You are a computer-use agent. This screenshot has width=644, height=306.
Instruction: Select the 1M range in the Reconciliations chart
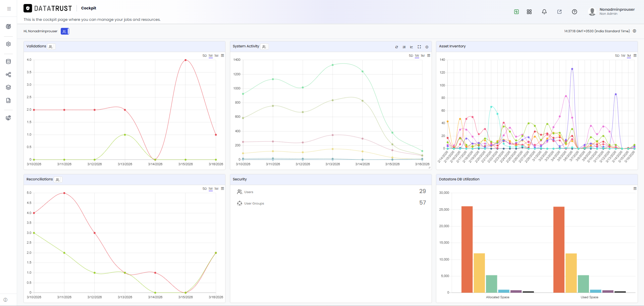click(216, 189)
